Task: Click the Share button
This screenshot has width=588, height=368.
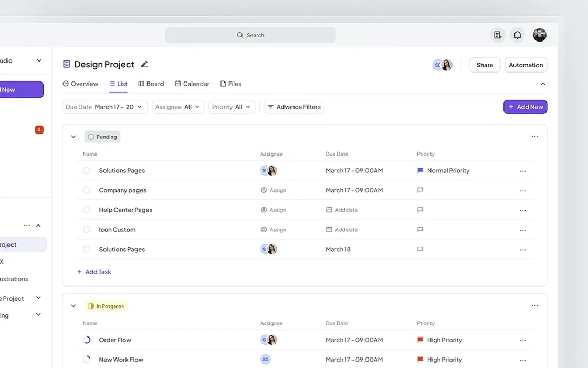Action: [485, 65]
